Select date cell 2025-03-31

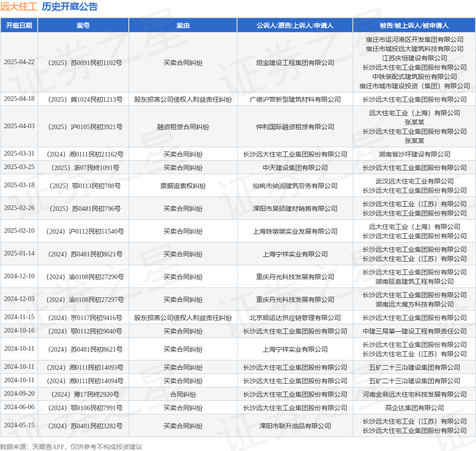tap(19, 154)
